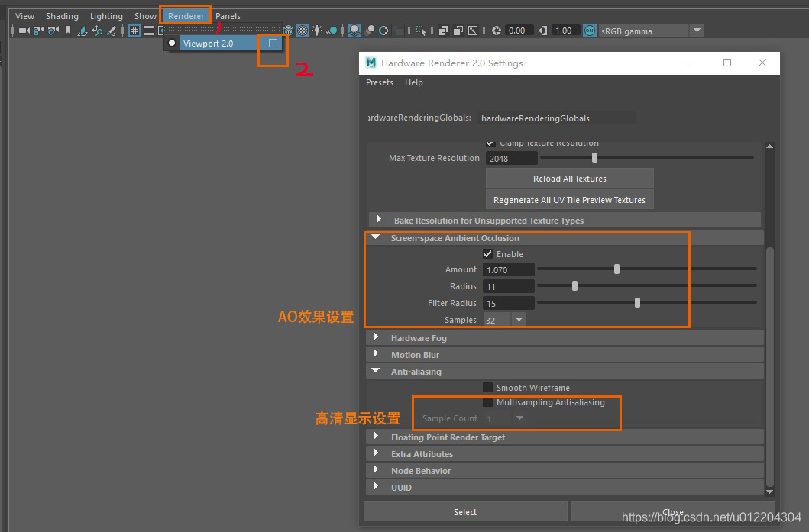The width and height of the screenshot is (809, 532).
Task: Click the Depth of Field toolbar icon
Action: pyautogui.click(x=398, y=31)
